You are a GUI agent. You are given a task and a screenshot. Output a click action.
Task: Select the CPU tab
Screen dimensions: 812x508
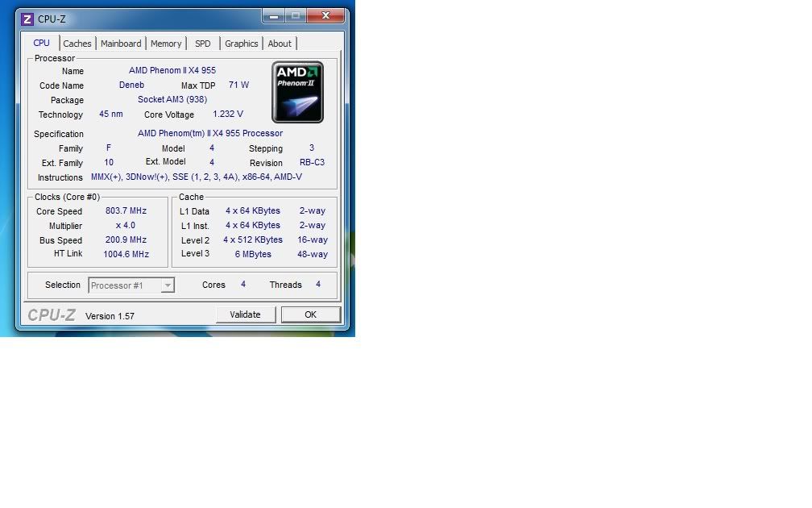click(x=41, y=43)
